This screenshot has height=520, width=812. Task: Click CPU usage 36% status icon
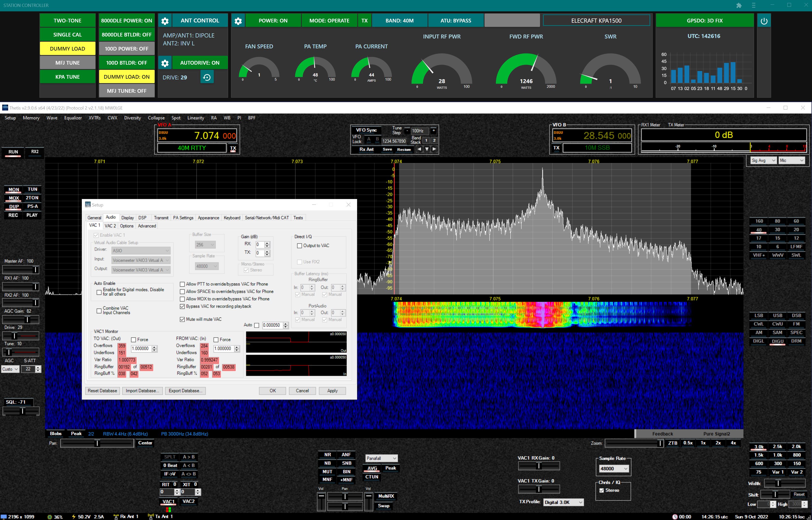pos(50,517)
